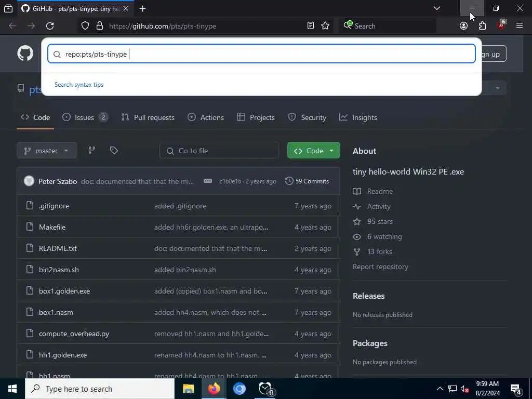Viewport: 532px width, 399px height.
Task: Open the Firefox account icon
Action: click(x=463, y=26)
